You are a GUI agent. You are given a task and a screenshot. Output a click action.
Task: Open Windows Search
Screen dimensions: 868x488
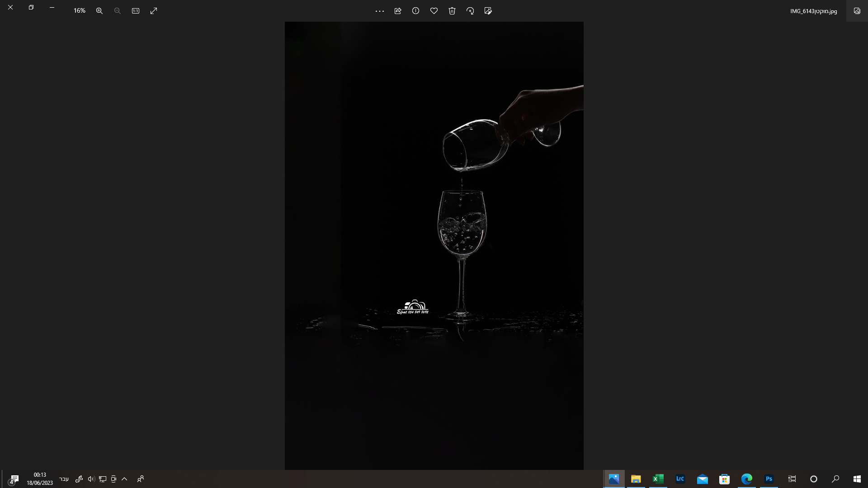tap(836, 479)
